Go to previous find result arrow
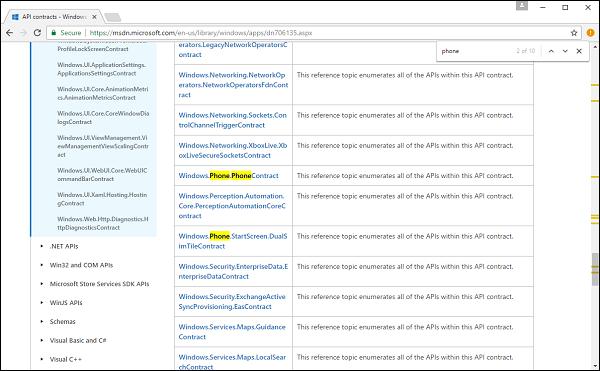The height and width of the screenshot is (371, 600). tap(551, 51)
